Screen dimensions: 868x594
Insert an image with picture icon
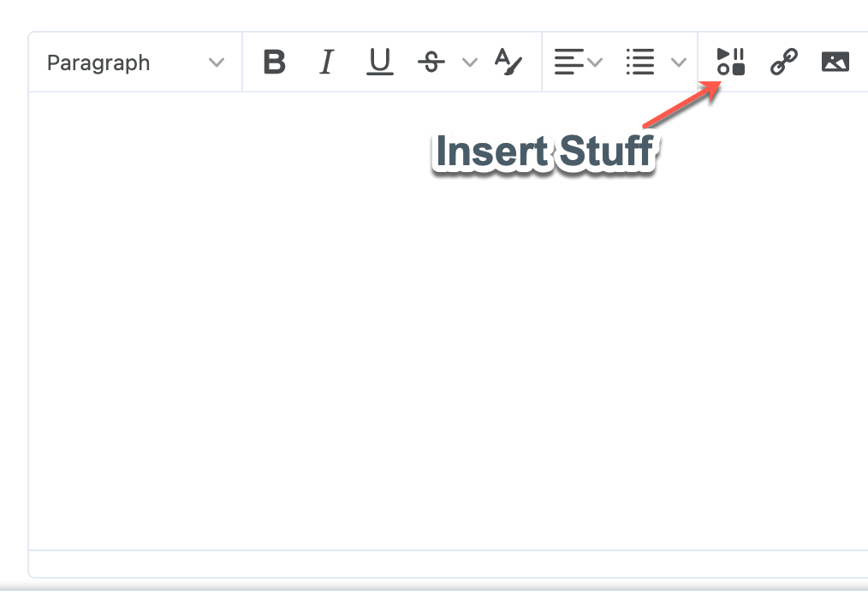point(835,62)
